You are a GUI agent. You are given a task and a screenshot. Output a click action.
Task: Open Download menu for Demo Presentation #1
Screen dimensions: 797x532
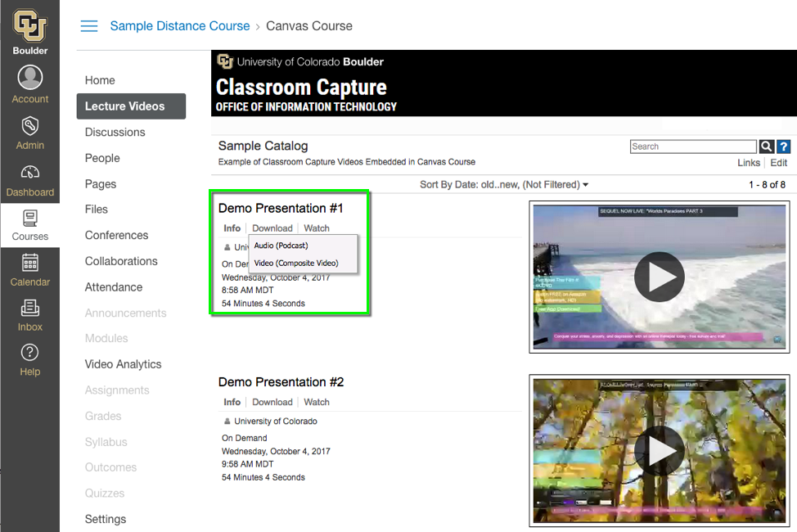(x=272, y=228)
